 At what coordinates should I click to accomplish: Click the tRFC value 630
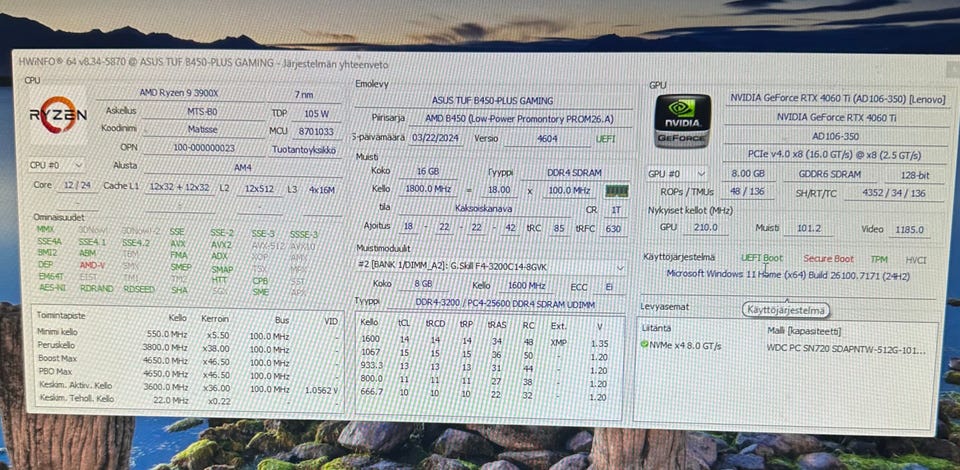click(x=613, y=229)
